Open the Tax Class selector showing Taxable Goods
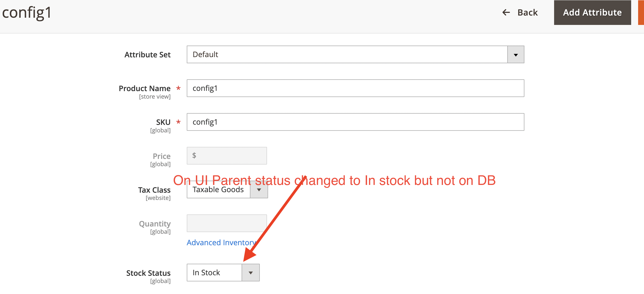Screen dimensions: 644x294 218,189
